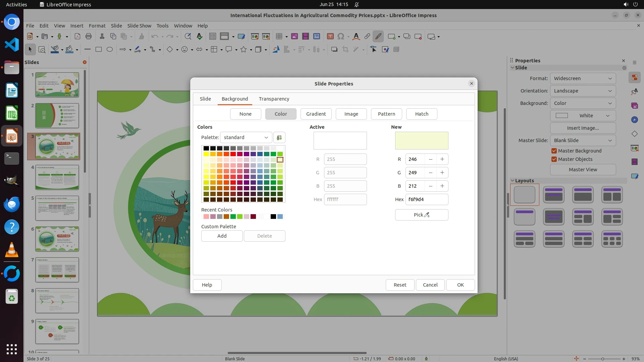644x362 pixels.
Task: Open the Slide Show menu
Action: click(x=139, y=25)
